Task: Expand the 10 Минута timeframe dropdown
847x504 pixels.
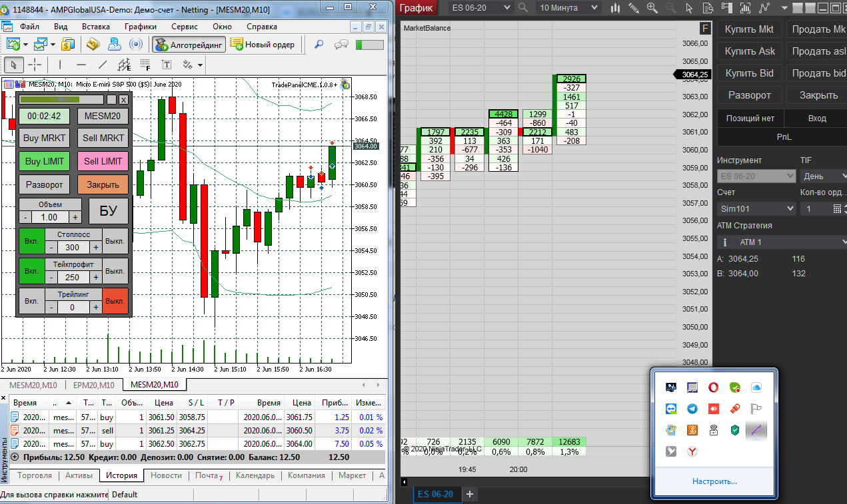Action: (569, 7)
